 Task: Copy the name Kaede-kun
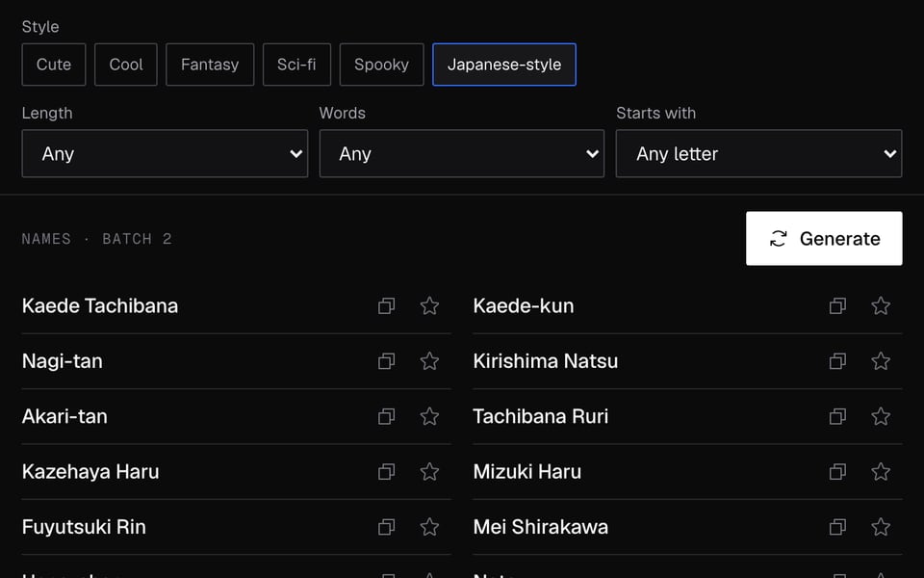coord(838,305)
